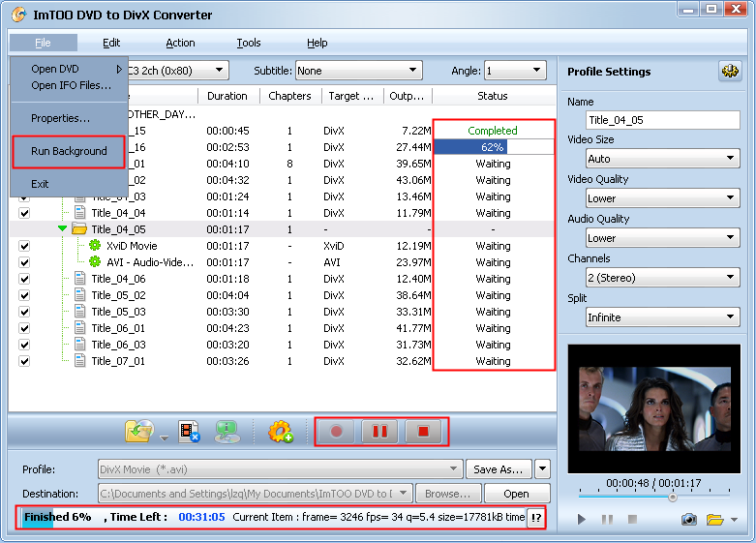The width and height of the screenshot is (756, 543).
Task: Open the Action menu
Action: coord(180,43)
